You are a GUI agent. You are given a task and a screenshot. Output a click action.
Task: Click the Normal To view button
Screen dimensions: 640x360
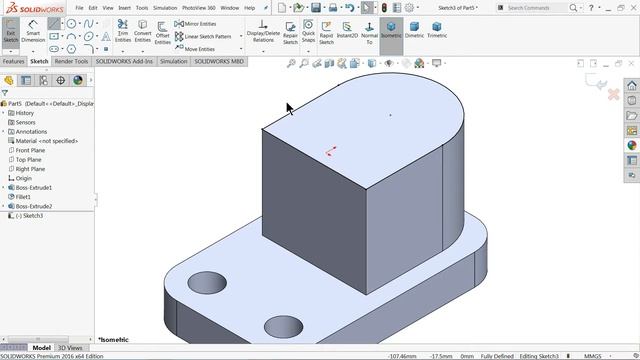tap(369, 32)
